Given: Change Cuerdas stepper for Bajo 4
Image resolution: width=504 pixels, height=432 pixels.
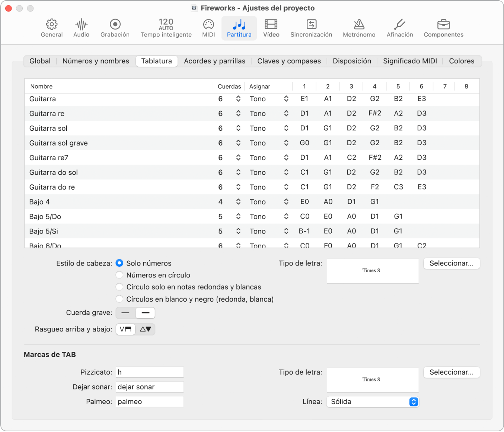Looking at the screenshot, I should pyautogui.click(x=238, y=202).
